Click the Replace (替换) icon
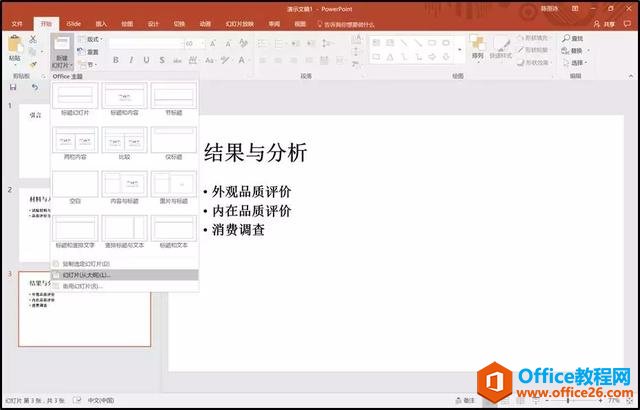The image size is (640, 410). [x=566, y=51]
